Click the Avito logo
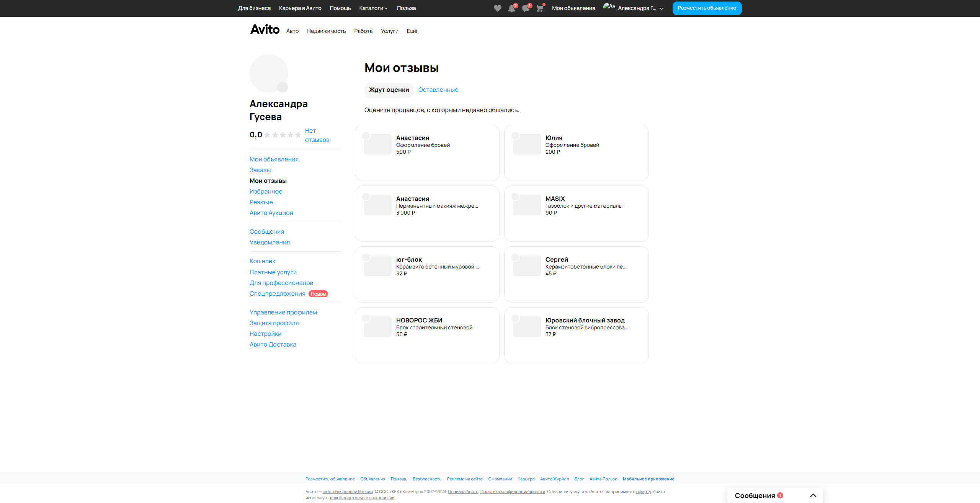Viewport: 980px width, 503px height. pos(265,29)
